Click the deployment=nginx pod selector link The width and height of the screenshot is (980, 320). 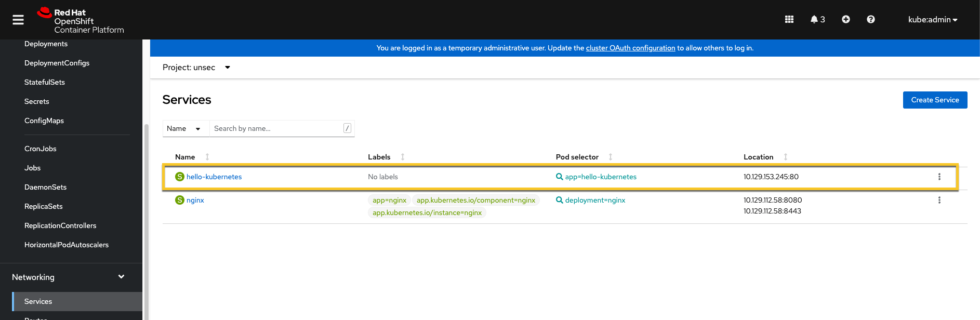[x=595, y=200]
